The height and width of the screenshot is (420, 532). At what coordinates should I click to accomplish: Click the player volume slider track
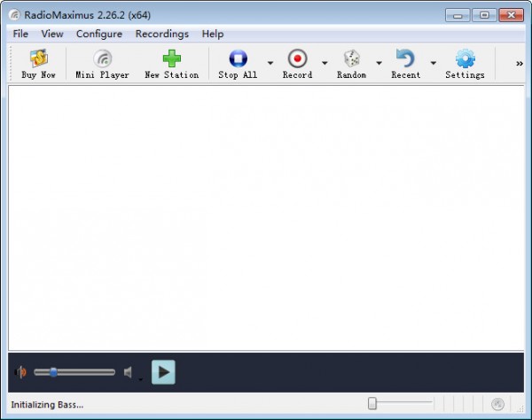tap(74, 372)
